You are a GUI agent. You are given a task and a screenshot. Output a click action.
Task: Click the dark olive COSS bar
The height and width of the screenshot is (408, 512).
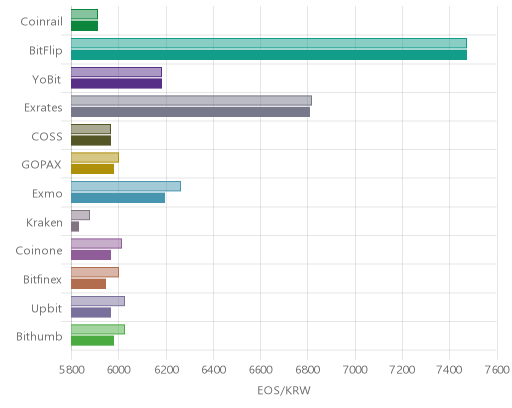[91, 141]
